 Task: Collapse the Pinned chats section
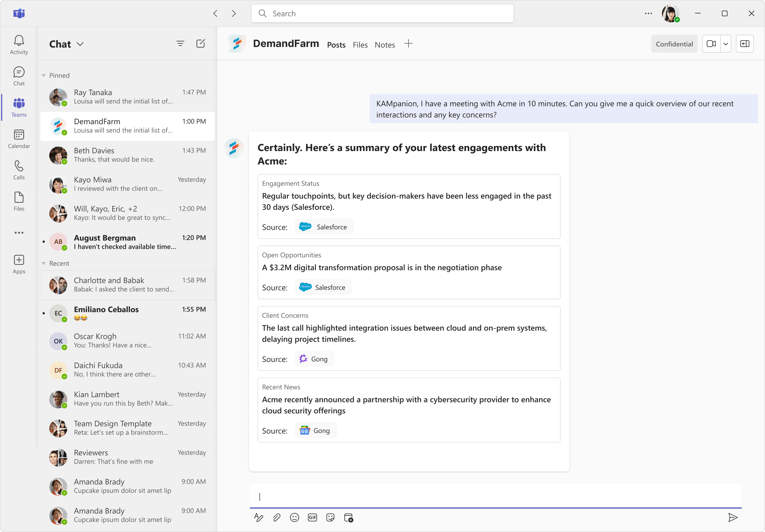pyautogui.click(x=44, y=76)
